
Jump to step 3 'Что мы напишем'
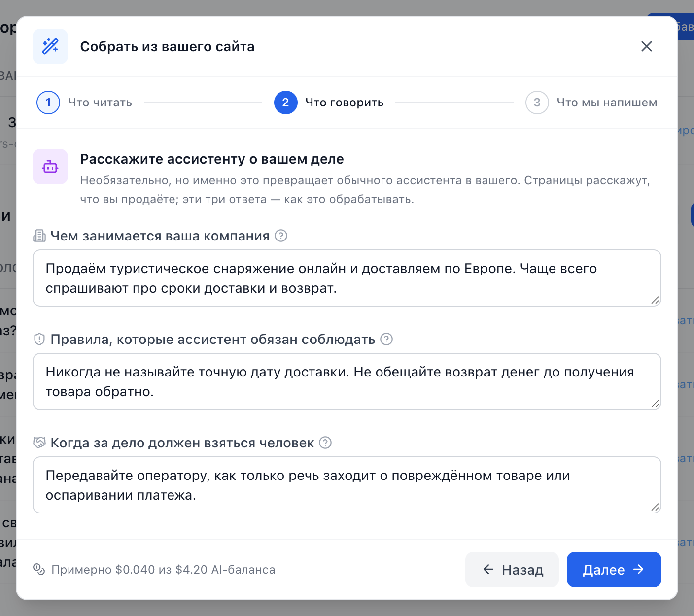click(591, 103)
